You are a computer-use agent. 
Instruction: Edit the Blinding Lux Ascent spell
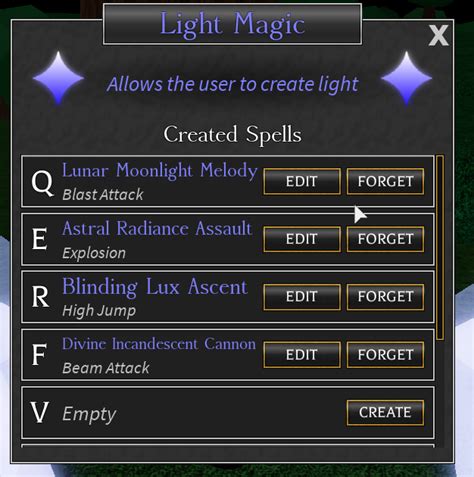(x=302, y=297)
